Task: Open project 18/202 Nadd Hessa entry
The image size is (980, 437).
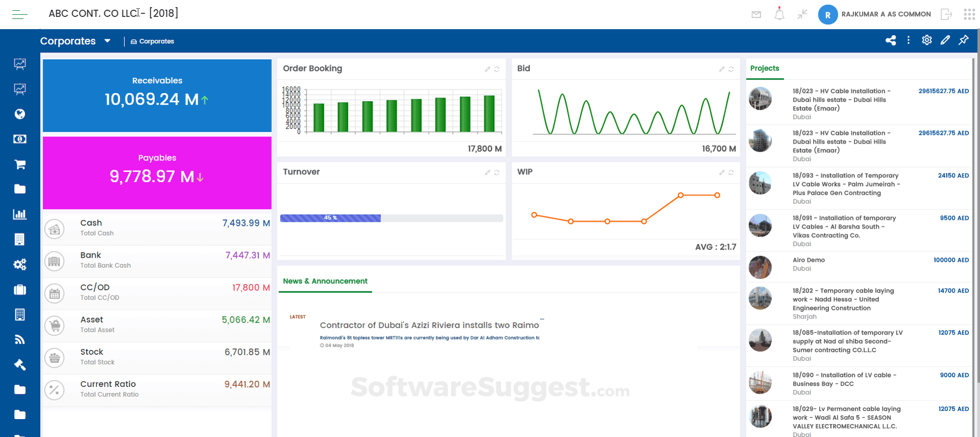Action: (859, 304)
